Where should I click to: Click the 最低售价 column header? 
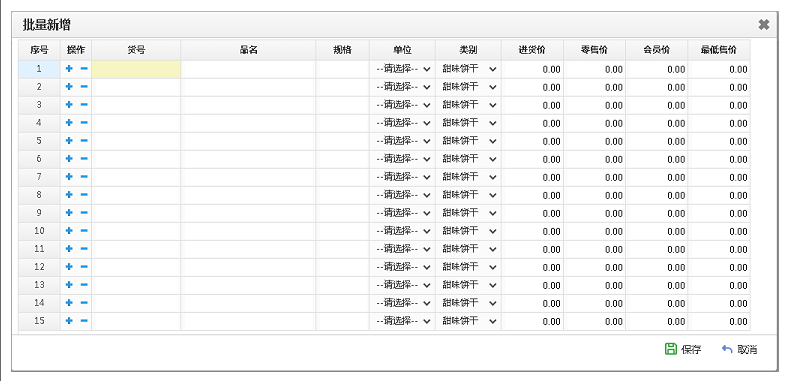719,50
